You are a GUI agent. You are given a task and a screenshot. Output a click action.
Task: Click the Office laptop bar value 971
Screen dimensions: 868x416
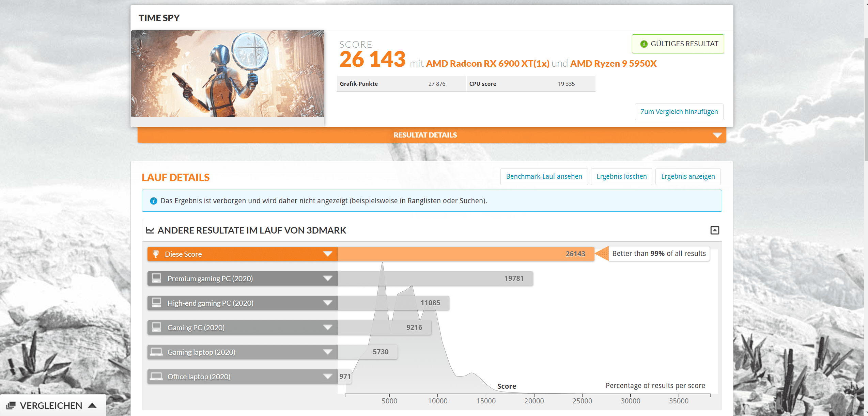(x=345, y=377)
